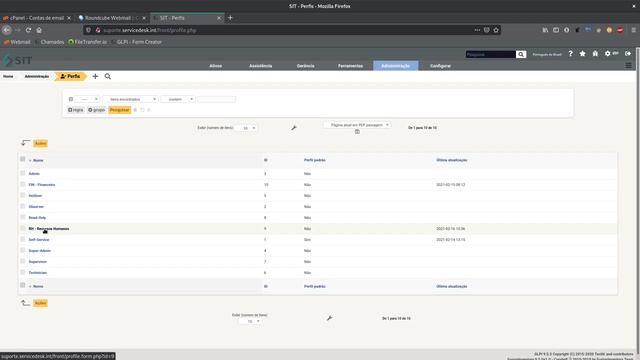Open saved searches star icon in header
The image size is (640, 360).
(582, 53)
